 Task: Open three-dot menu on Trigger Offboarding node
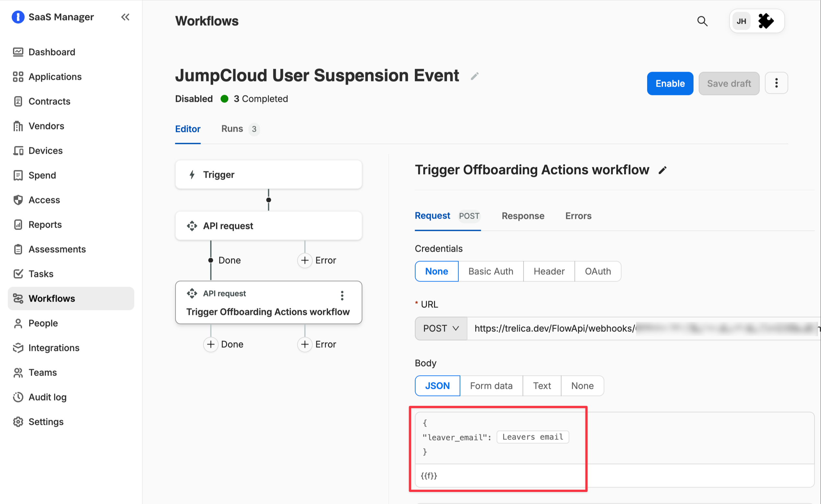(342, 295)
